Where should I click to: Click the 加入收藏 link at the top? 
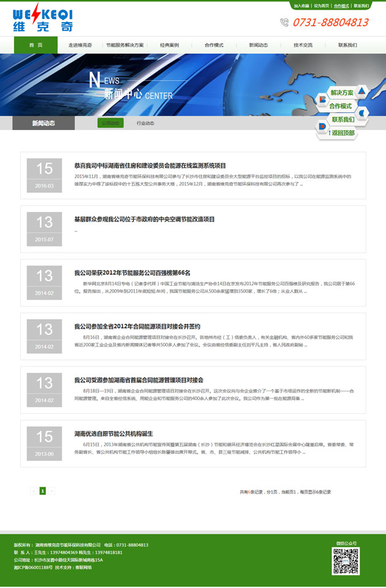click(301, 6)
